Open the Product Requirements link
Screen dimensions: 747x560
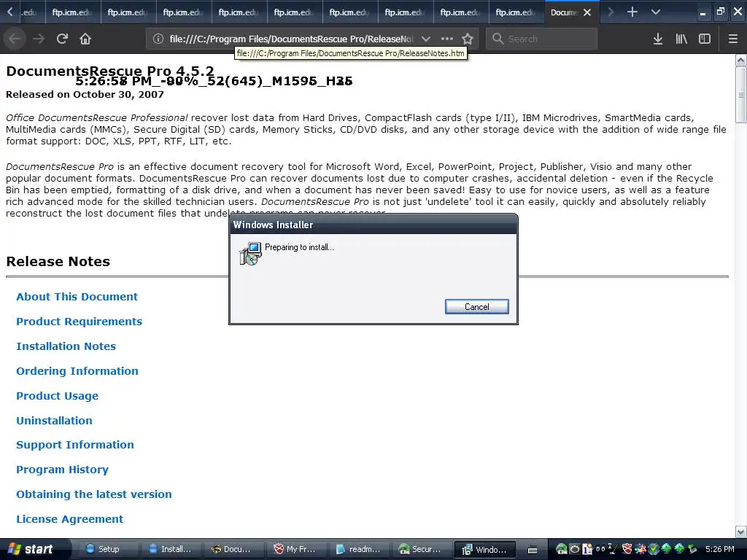(x=79, y=322)
